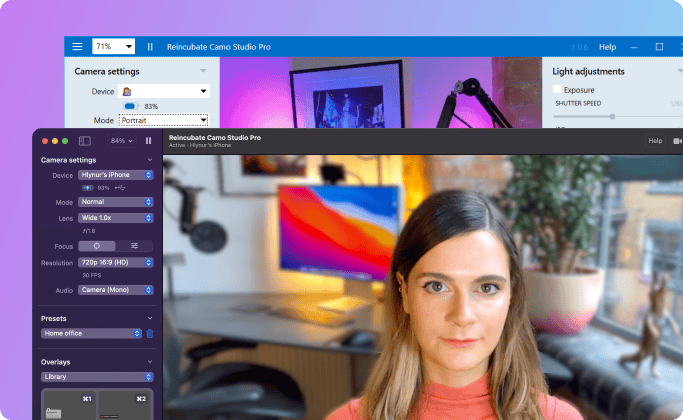Click the battery icon next to 83%
The height and width of the screenshot is (420, 683).
(x=130, y=106)
